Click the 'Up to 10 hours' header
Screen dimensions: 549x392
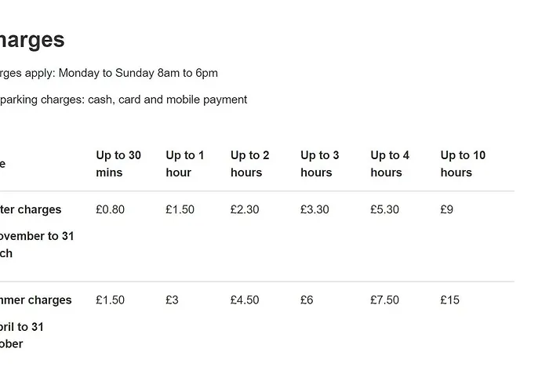463,164
